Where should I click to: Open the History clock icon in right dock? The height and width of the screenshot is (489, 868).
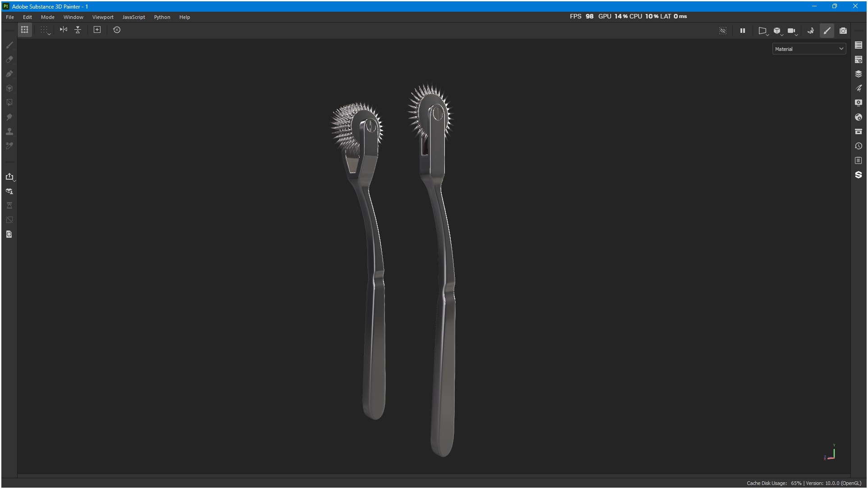[858, 146]
